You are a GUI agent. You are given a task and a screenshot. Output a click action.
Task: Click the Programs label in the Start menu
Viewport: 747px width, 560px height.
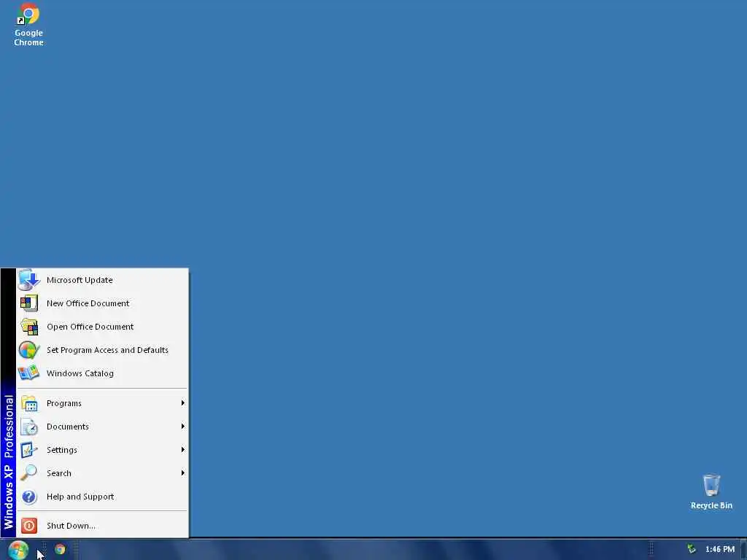64,403
